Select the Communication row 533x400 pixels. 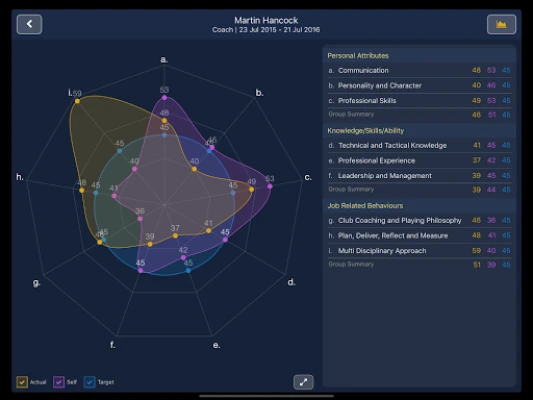pyautogui.click(x=419, y=70)
